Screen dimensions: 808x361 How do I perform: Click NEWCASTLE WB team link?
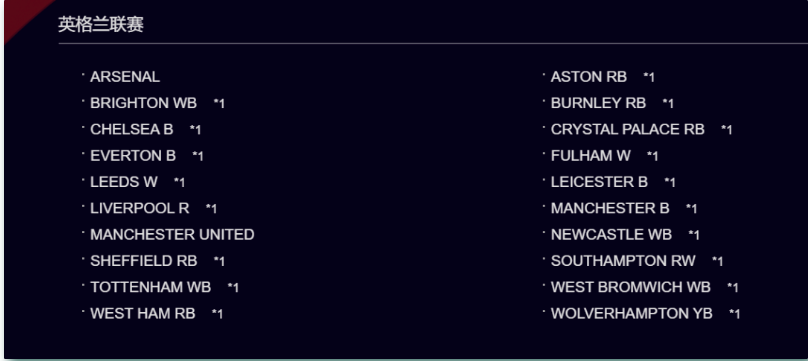[611, 234]
